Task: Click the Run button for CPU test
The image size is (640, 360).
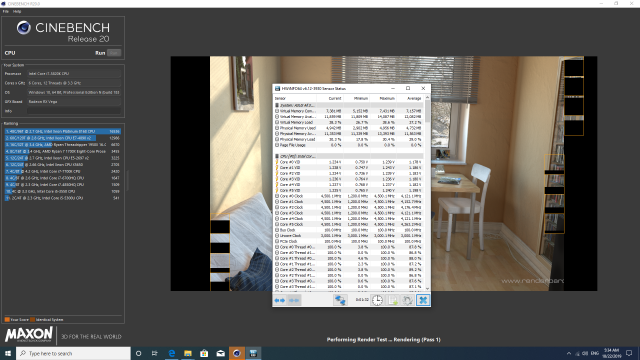Action: pyautogui.click(x=114, y=53)
